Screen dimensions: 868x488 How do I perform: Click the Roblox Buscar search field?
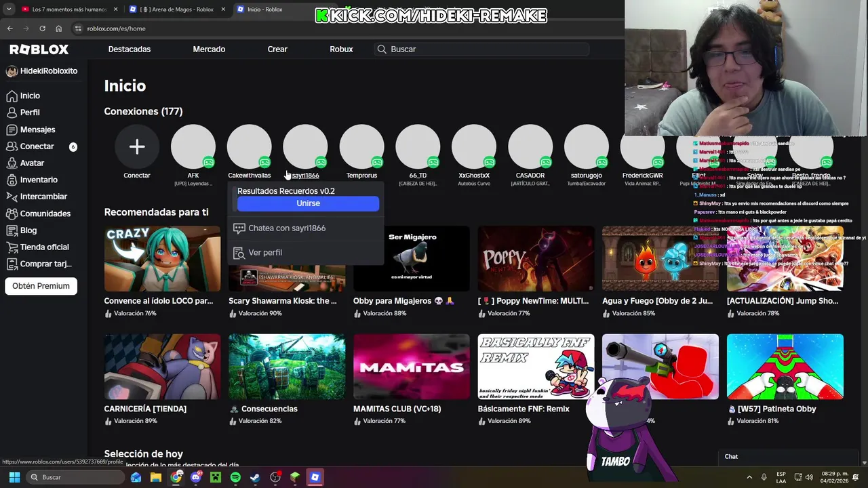tap(481, 49)
